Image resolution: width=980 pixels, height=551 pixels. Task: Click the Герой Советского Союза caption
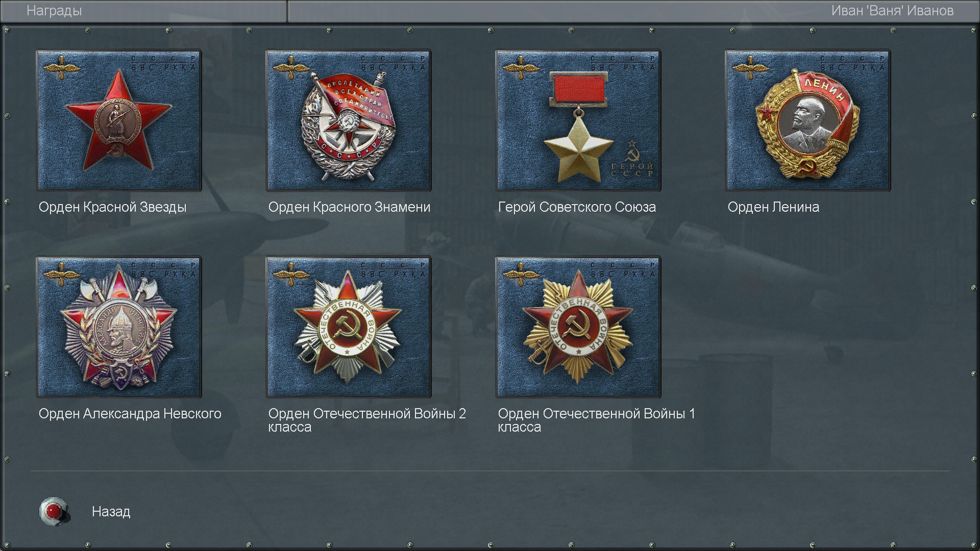click(577, 207)
